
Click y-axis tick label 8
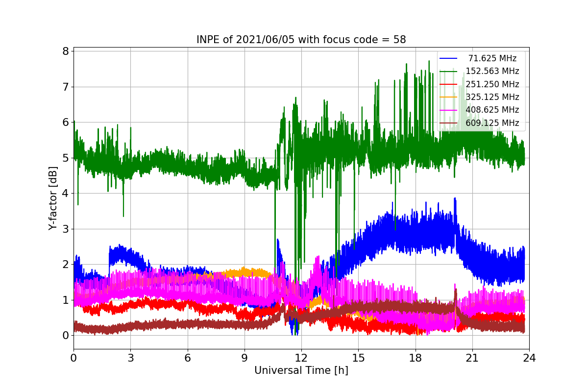[65, 51]
